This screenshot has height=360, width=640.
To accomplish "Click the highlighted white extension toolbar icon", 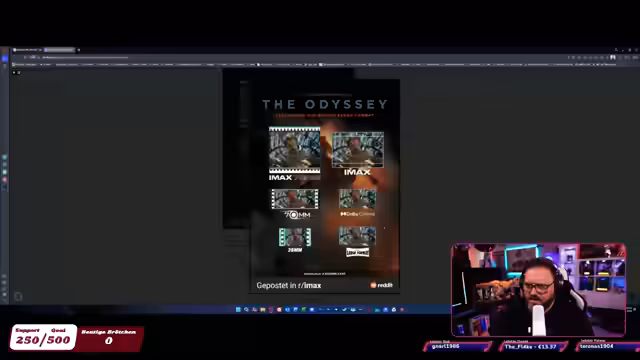I will coord(613,58).
